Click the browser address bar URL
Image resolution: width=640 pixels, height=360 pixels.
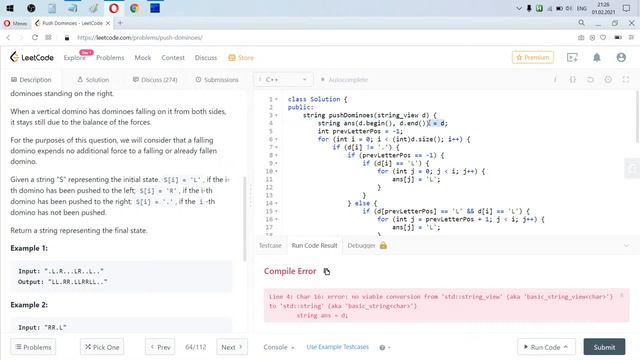pyautogui.click(x=140, y=38)
